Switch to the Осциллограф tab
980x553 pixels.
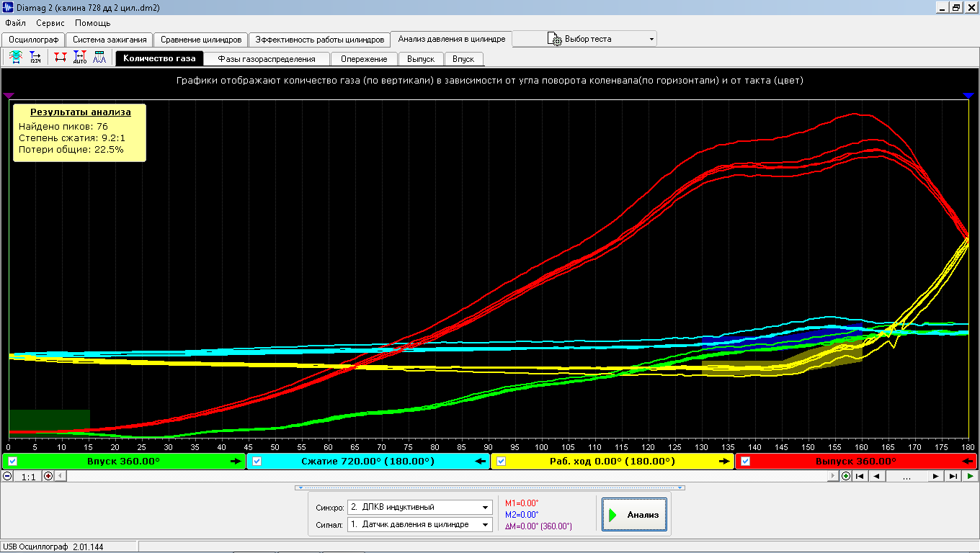click(x=34, y=40)
